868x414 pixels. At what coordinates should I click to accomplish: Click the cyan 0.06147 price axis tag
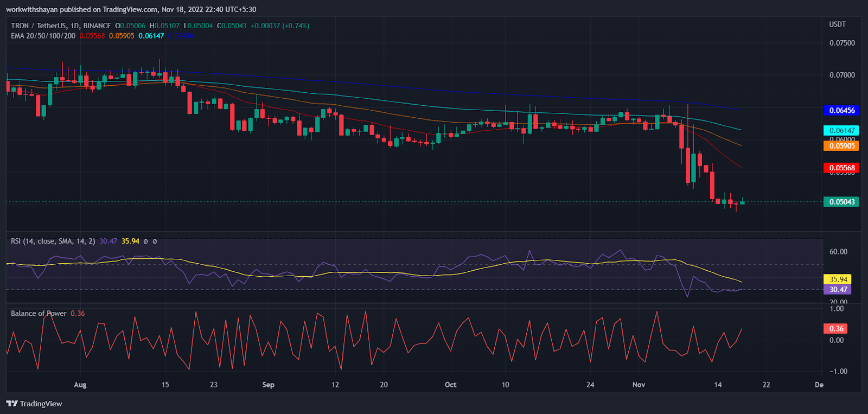coord(841,130)
